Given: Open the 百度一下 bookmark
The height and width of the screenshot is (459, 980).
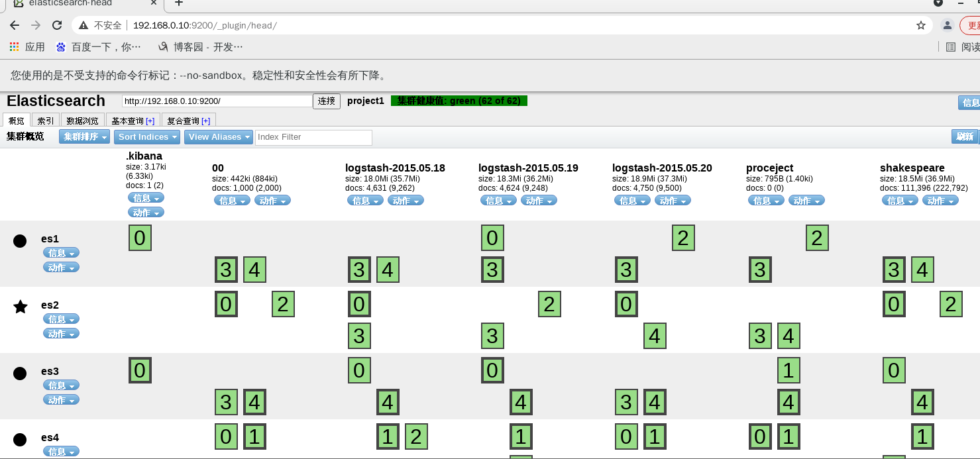Looking at the screenshot, I should click(99, 47).
